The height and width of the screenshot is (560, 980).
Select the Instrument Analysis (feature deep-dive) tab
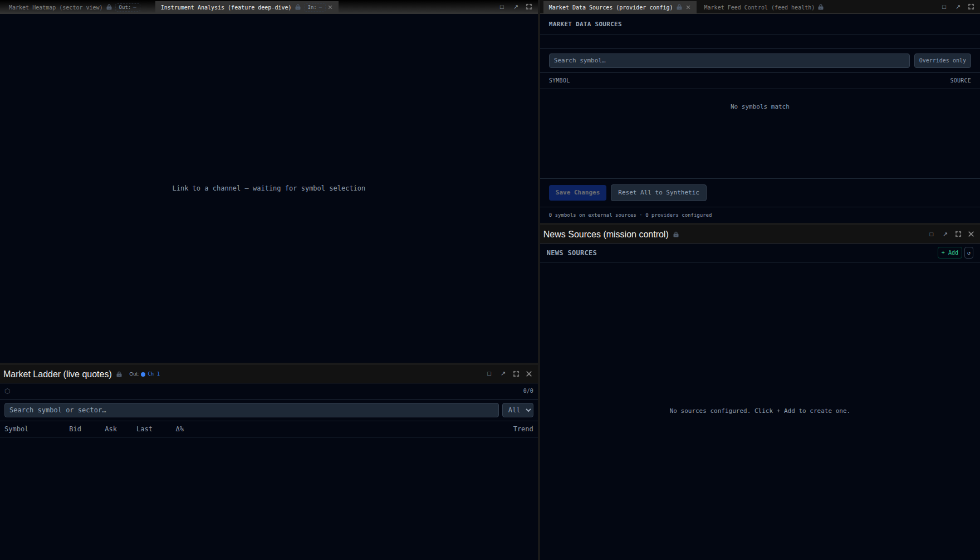coord(226,7)
